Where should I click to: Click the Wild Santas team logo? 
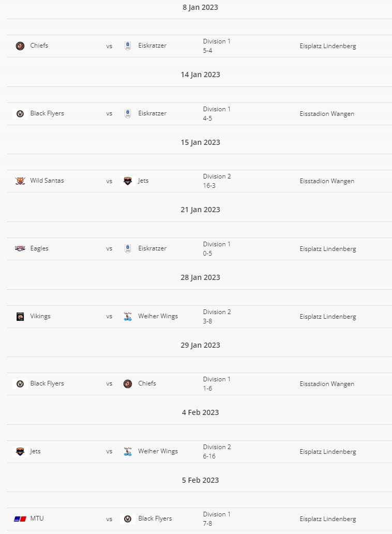pos(20,181)
